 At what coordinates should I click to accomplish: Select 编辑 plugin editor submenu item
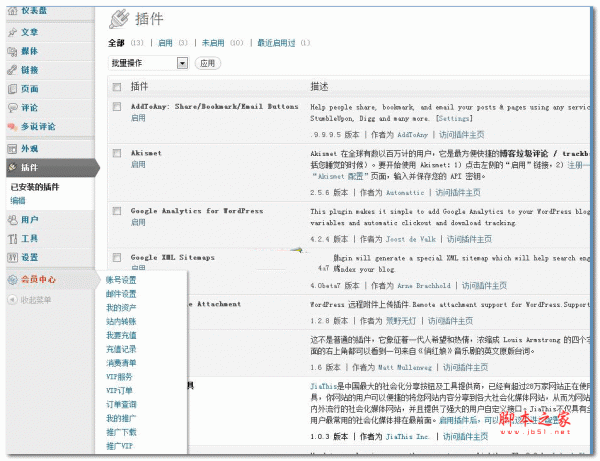18,200
